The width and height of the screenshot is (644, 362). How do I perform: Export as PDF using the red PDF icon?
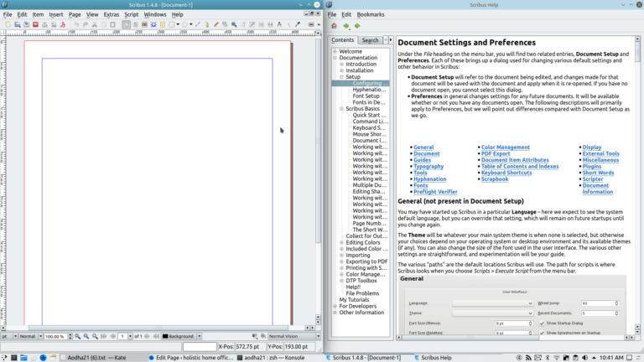tap(62, 24)
